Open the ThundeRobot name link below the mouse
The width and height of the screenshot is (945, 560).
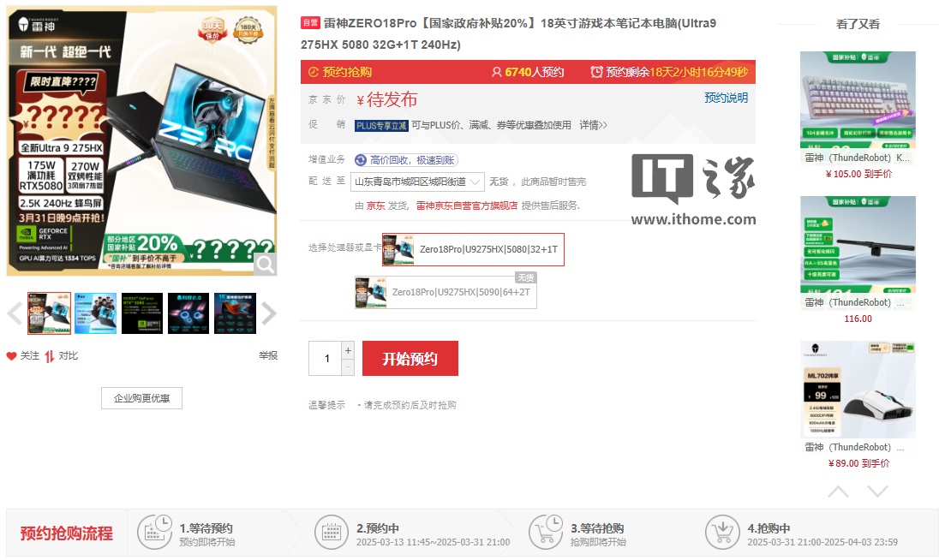[x=854, y=447]
